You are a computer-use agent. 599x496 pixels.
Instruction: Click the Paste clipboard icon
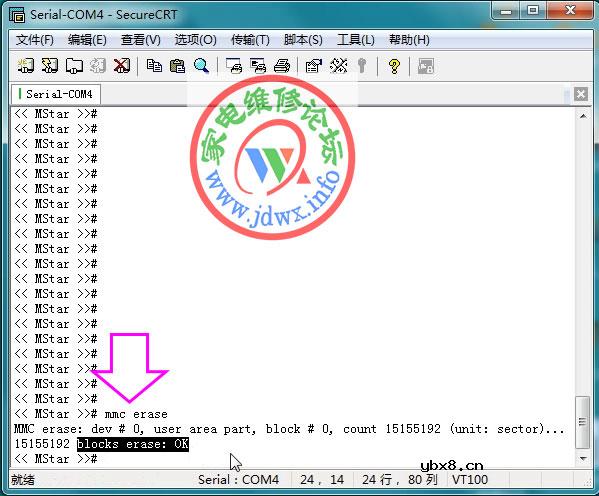(x=177, y=66)
